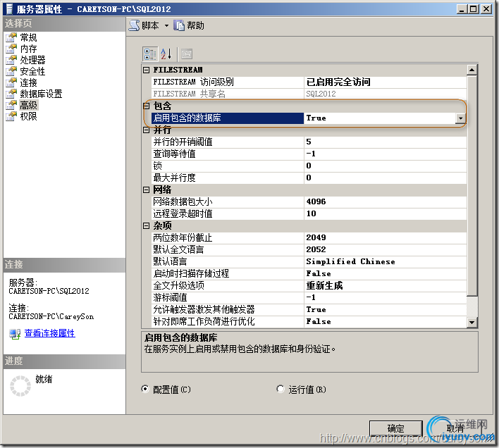499x448 pixels.
Task: Click the 确定 button
Action: (396, 428)
